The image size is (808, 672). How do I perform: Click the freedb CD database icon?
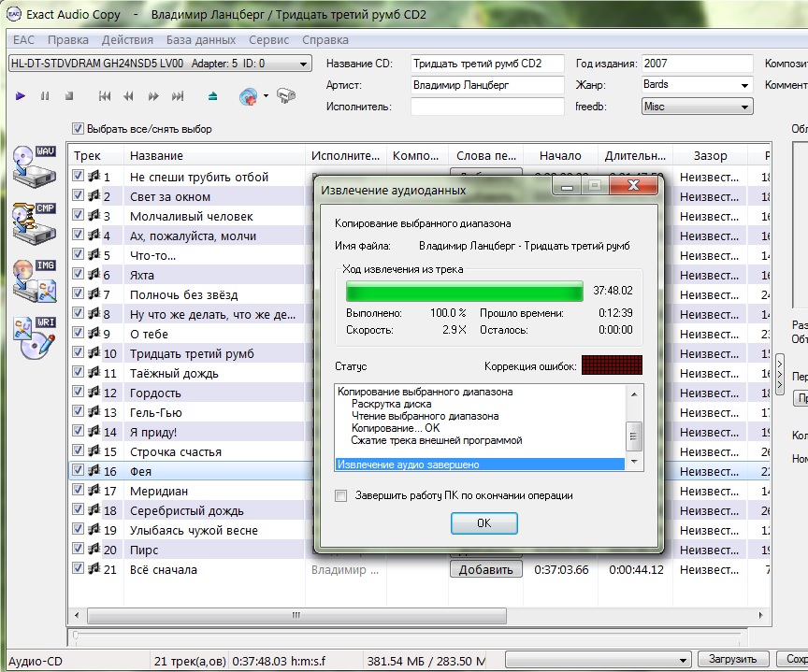248,96
